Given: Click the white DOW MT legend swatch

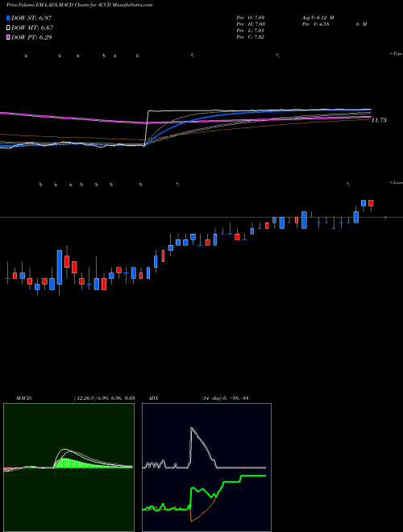Looking at the screenshot, I should (x=8, y=28).
